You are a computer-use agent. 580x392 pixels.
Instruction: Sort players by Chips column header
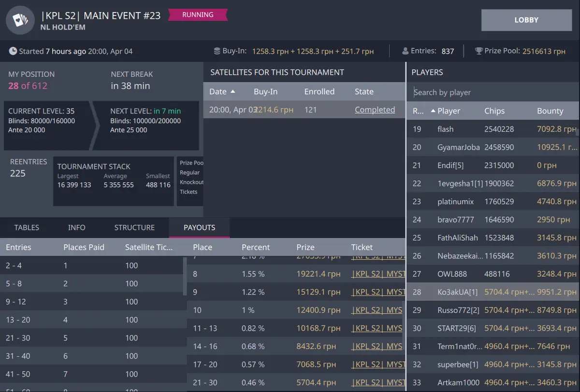click(494, 111)
